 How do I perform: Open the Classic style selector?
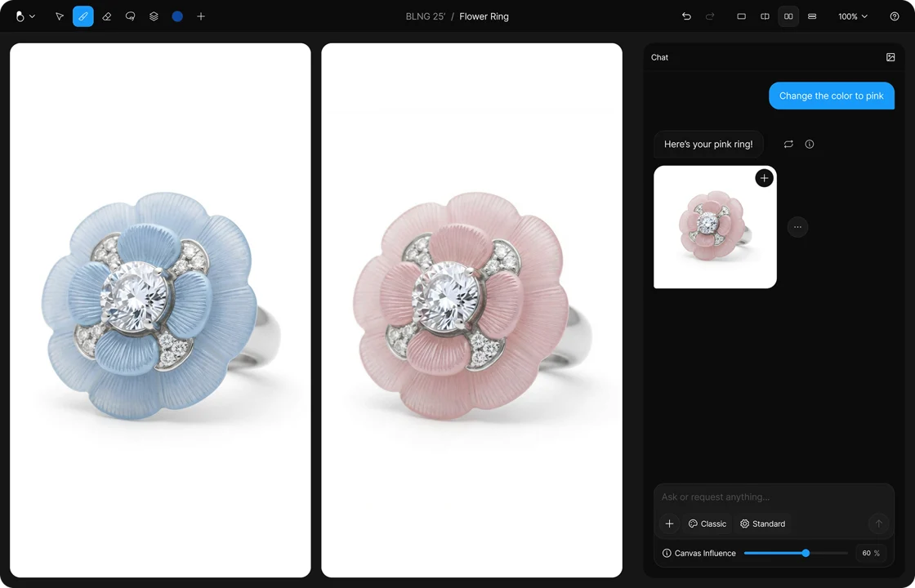click(707, 523)
